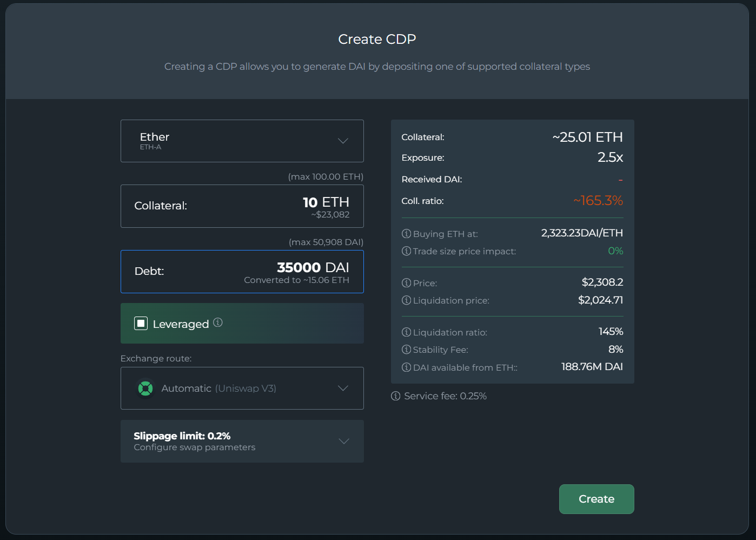Toggle the Leveraged checkbox
Viewport: 756px width, 540px height.
point(141,324)
